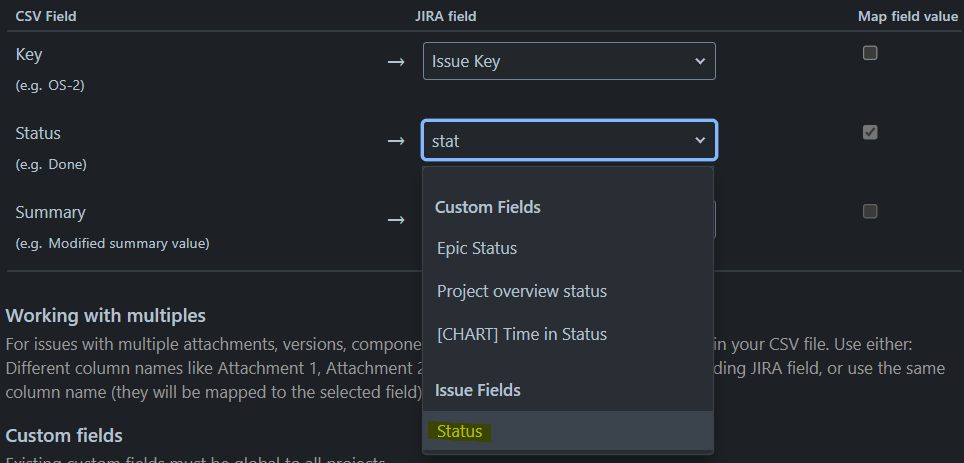Screen dimensions: 964x463
Task: Click the Issue Fields group label in dropdown
Action: pos(478,390)
